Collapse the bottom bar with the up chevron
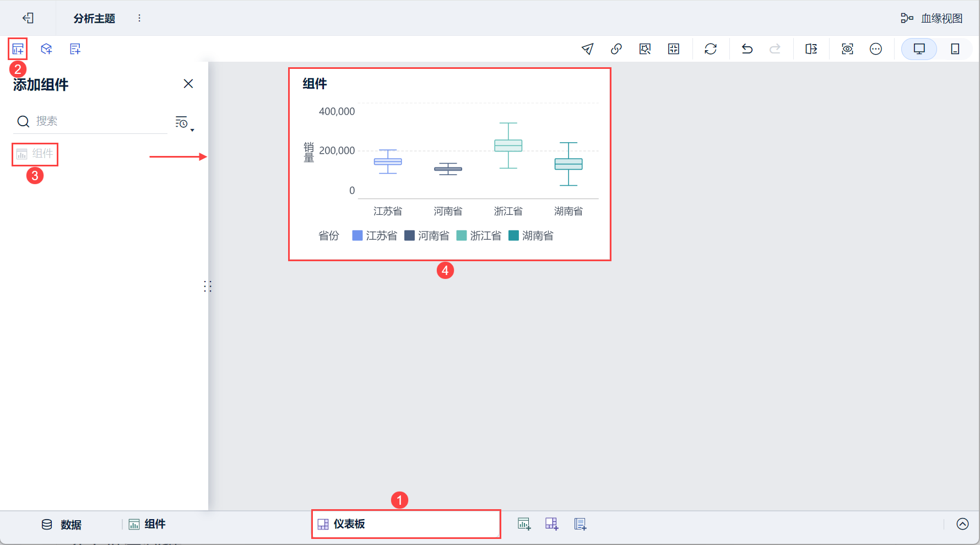Screen dimensions: 980x545 pos(962,524)
